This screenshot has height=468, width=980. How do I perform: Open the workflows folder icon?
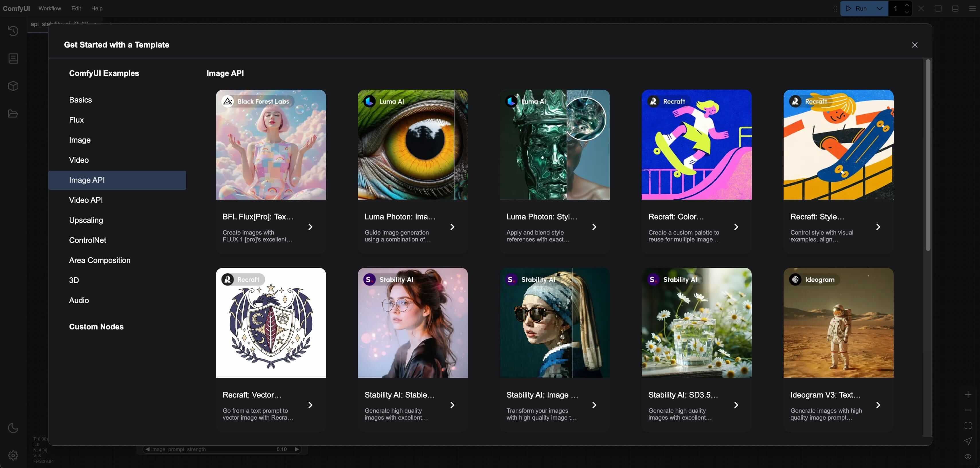coord(13,114)
